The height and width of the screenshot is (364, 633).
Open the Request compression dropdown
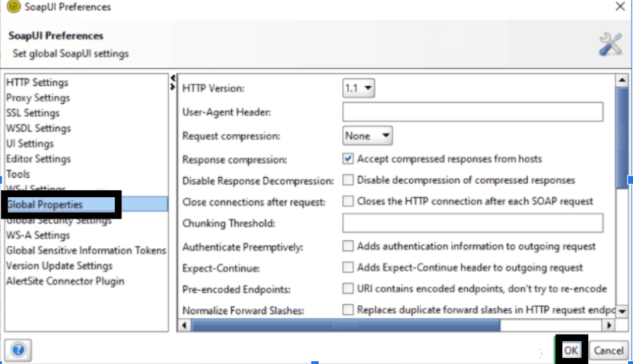(367, 136)
